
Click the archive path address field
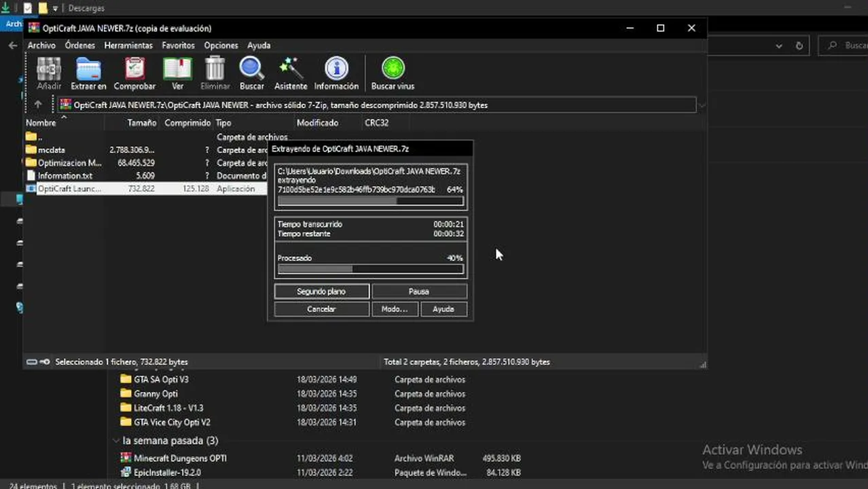[x=377, y=105]
